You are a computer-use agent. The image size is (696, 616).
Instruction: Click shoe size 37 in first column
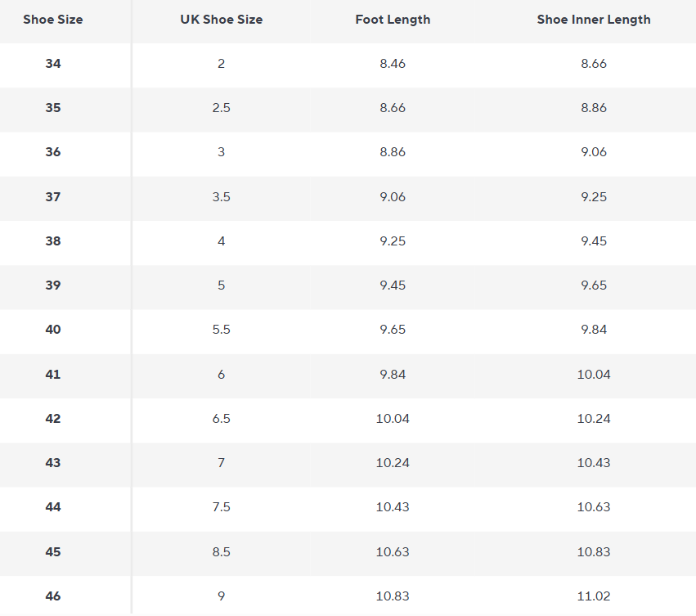point(53,197)
